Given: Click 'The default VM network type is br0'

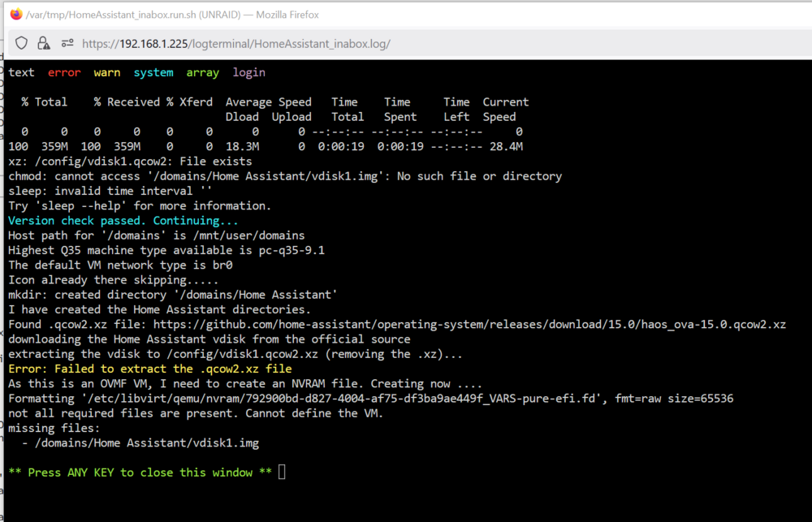Looking at the screenshot, I should click(120, 265).
